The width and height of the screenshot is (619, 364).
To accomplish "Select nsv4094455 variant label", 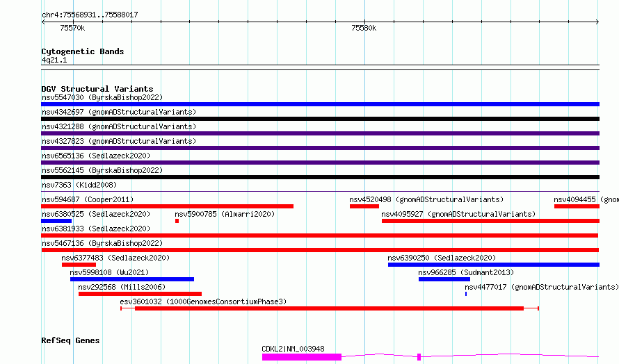I will (586, 199).
